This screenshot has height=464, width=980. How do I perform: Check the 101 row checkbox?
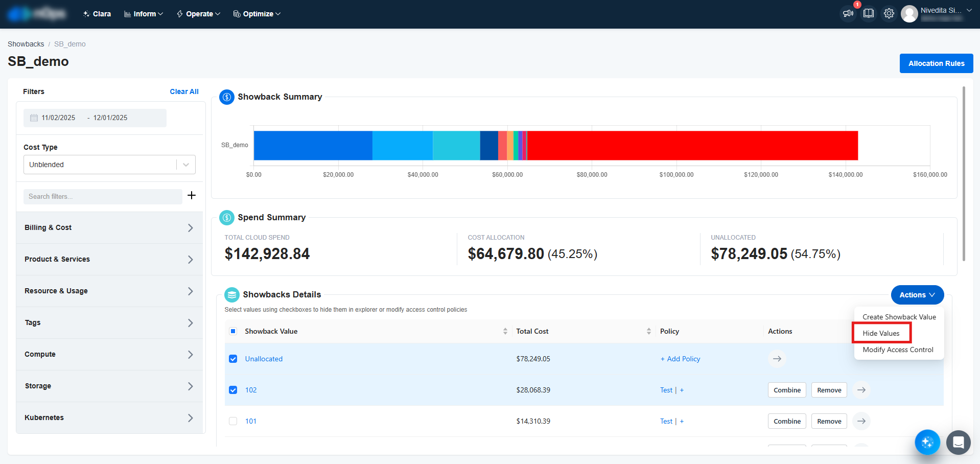233,421
